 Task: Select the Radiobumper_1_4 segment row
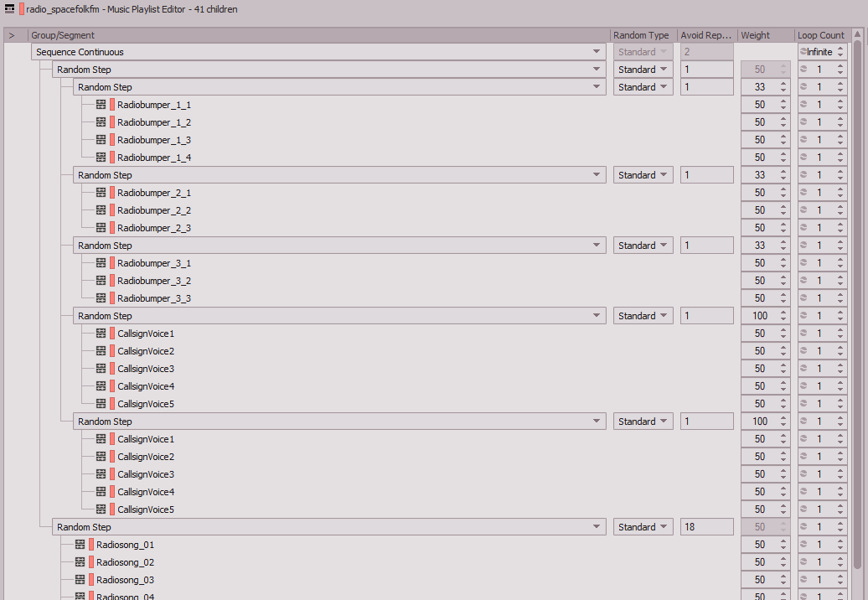(x=154, y=158)
